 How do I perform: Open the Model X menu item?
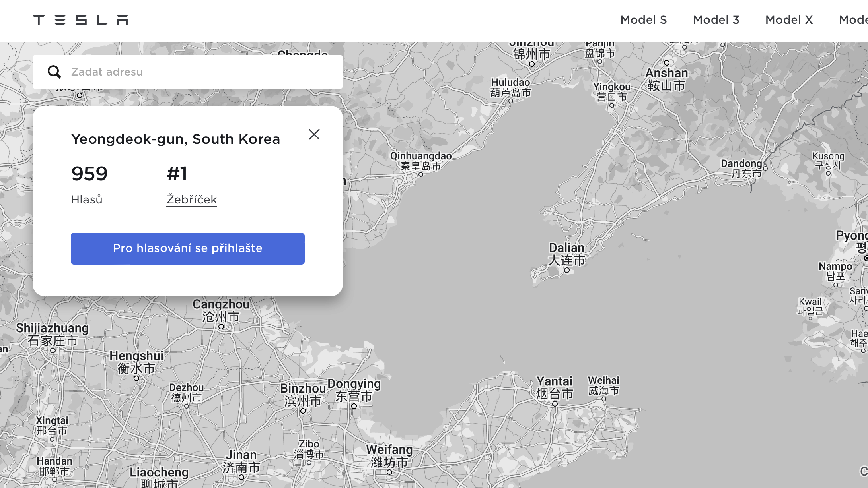[x=788, y=20]
